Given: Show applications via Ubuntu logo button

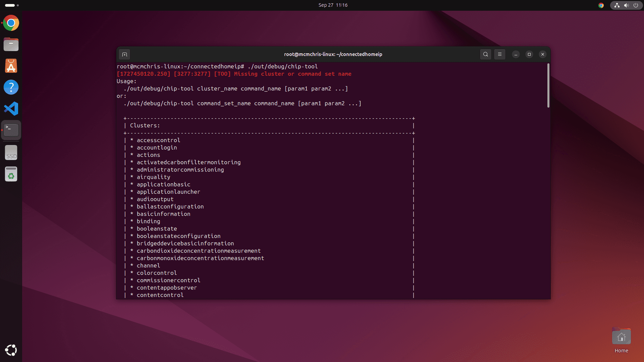Looking at the screenshot, I should tap(11, 350).
